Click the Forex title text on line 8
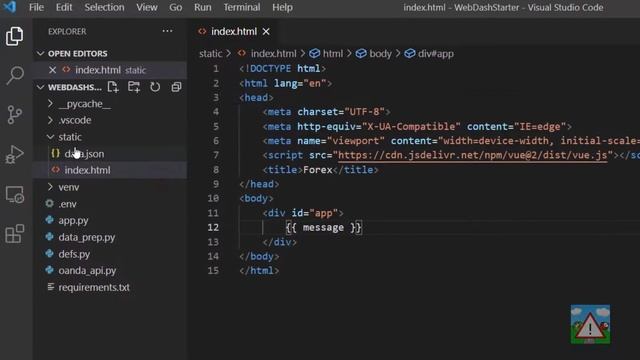640x360 pixels. 318,170
